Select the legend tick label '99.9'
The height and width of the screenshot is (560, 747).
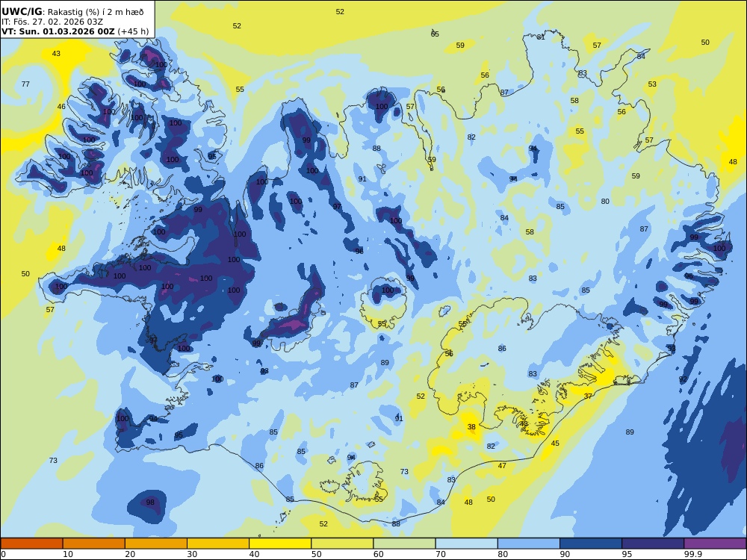tap(692, 554)
